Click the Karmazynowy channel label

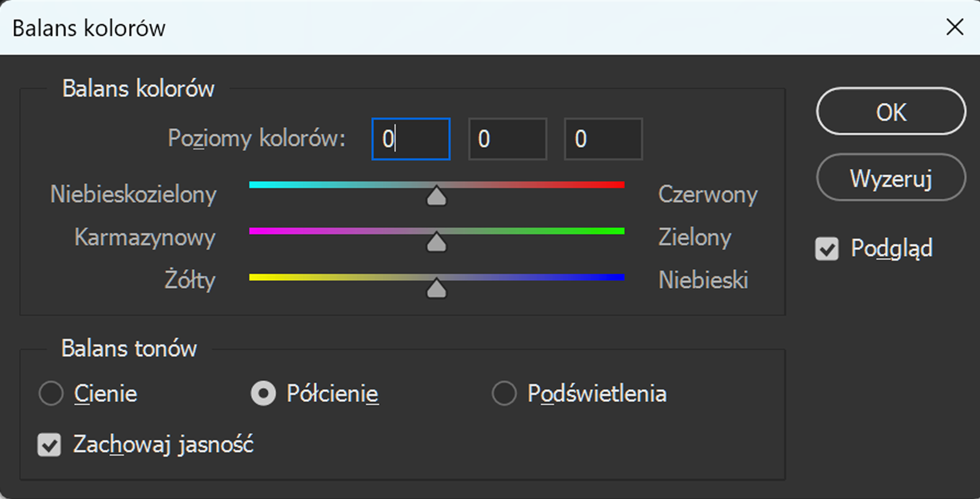point(144,238)
